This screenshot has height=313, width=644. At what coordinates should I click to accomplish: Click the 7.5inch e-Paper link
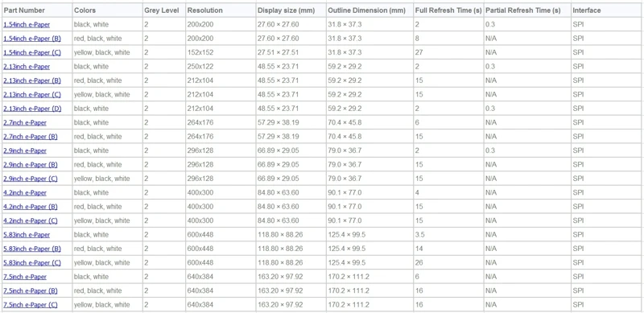25,277
